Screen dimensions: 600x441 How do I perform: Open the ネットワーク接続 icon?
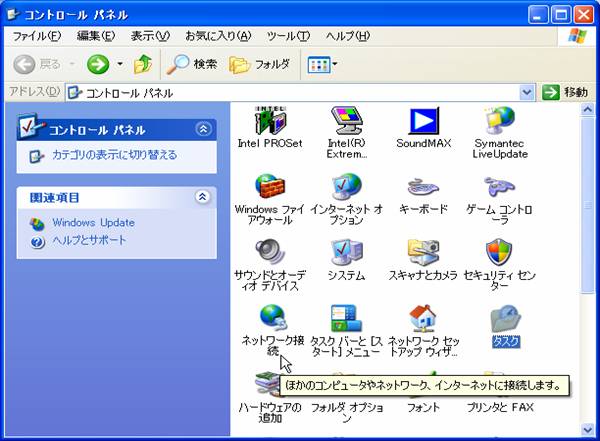pyautogui.click(x=272, y=318)
